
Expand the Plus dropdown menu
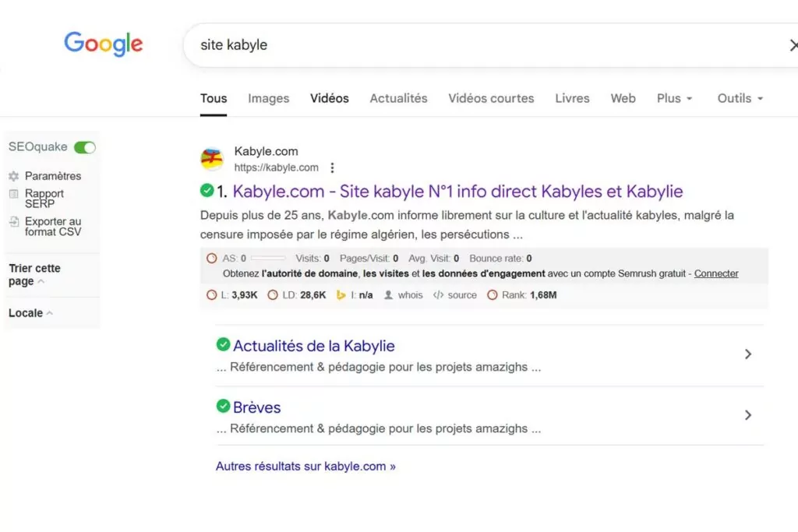[x=674, y=98]
